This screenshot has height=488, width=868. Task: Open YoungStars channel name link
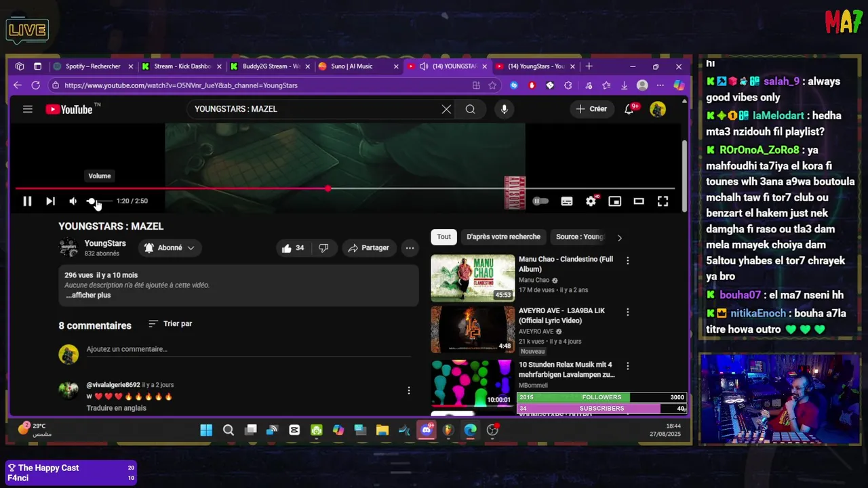105,243
